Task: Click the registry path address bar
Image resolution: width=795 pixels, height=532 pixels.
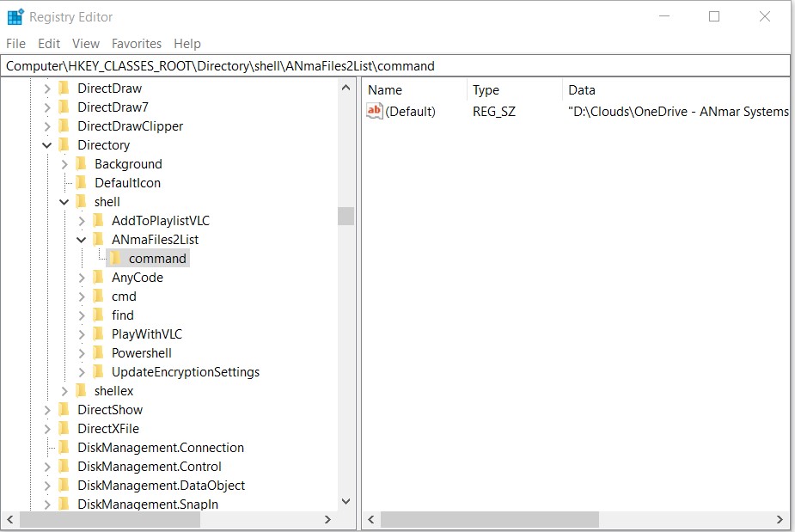Action: [395, 66]
